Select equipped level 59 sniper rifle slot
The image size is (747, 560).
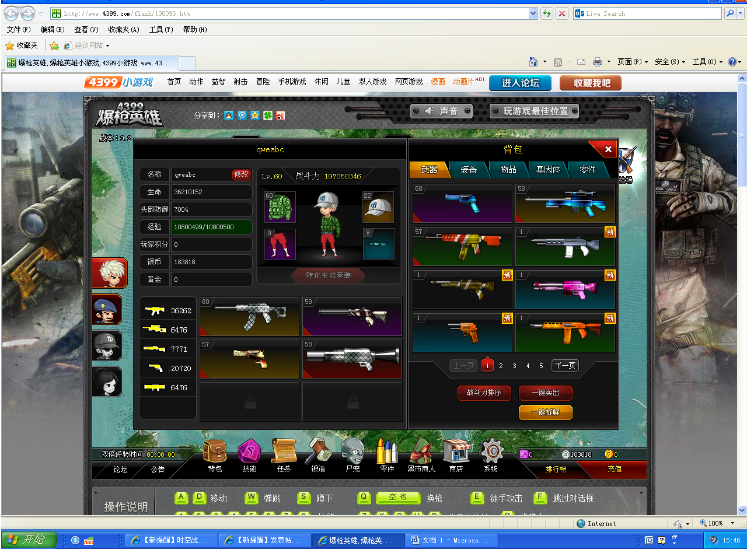(352, 317)
